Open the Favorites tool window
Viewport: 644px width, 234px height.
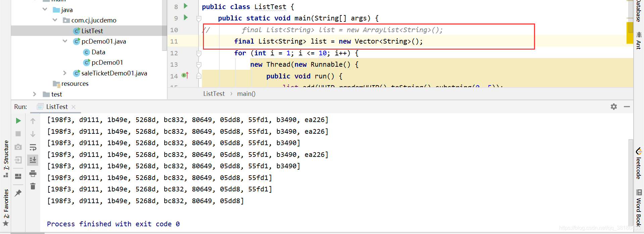tap(6, 208)
